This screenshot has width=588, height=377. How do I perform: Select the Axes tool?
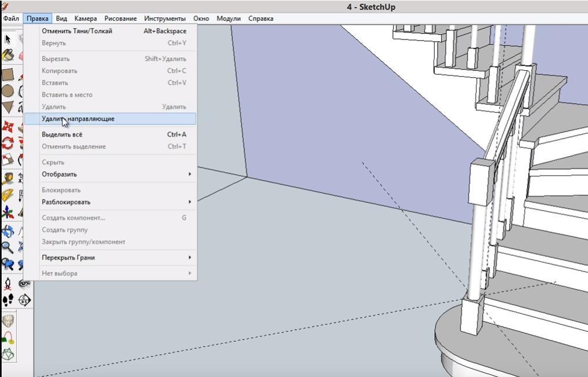click(8, 212)
